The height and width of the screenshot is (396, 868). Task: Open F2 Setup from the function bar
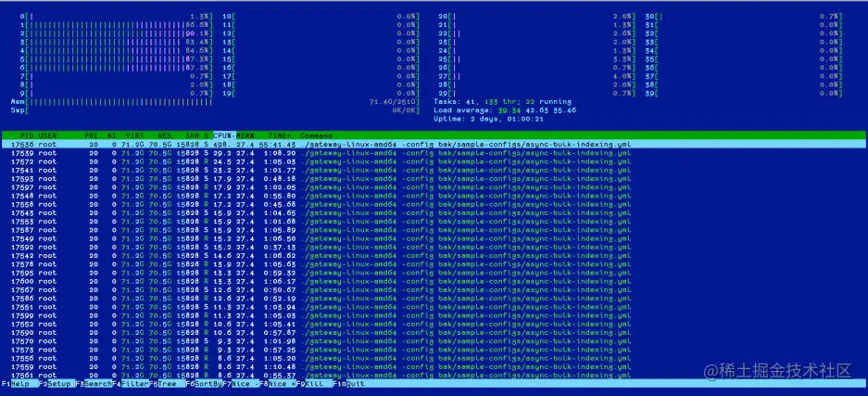coord(57,383)
